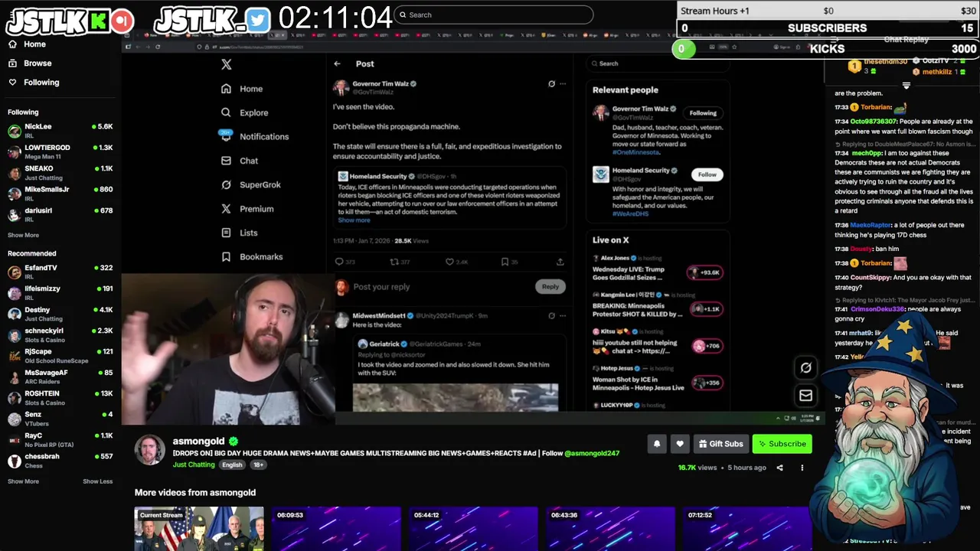Click Show more in quoted DHS post
980x551 pixels.
(x=354, y=220)
